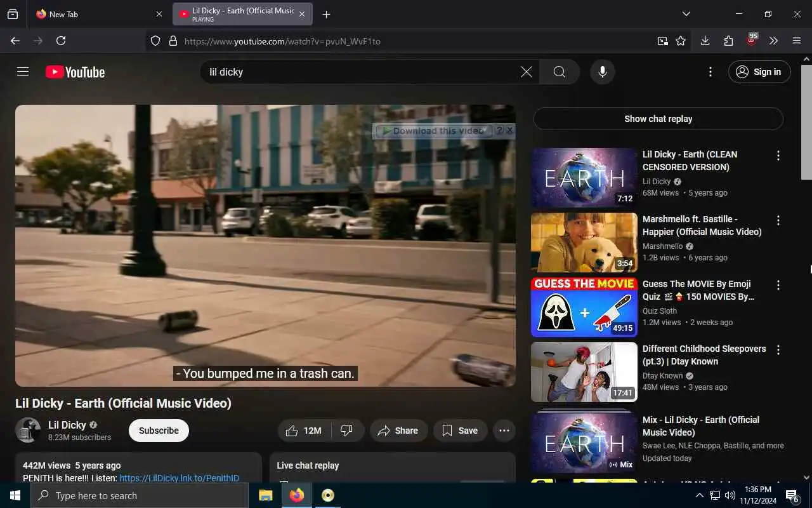Open options for Earth CLEAN CENSORED VERSION

[x=778, y=156]
